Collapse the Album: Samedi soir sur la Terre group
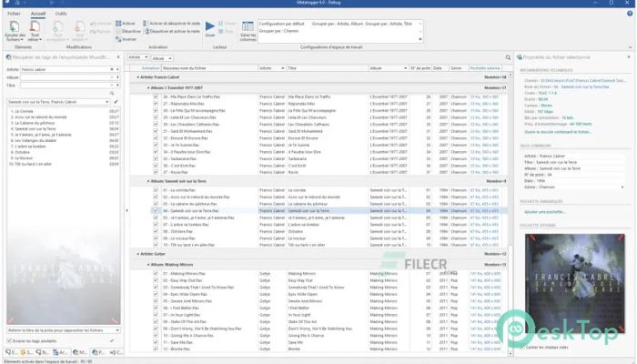Image resolution: width=637 pixels, height=364 pixels. pos(148,181)
